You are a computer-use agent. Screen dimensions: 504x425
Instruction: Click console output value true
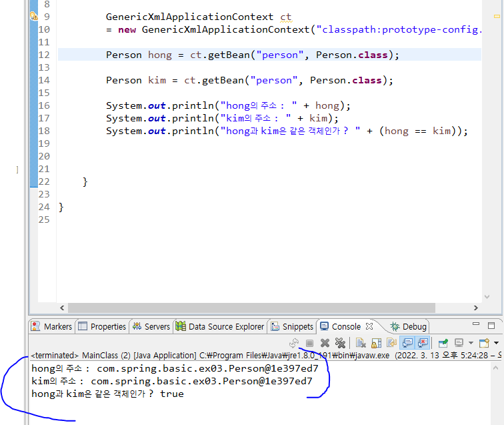pyautogui.click(x=172, y=394)
